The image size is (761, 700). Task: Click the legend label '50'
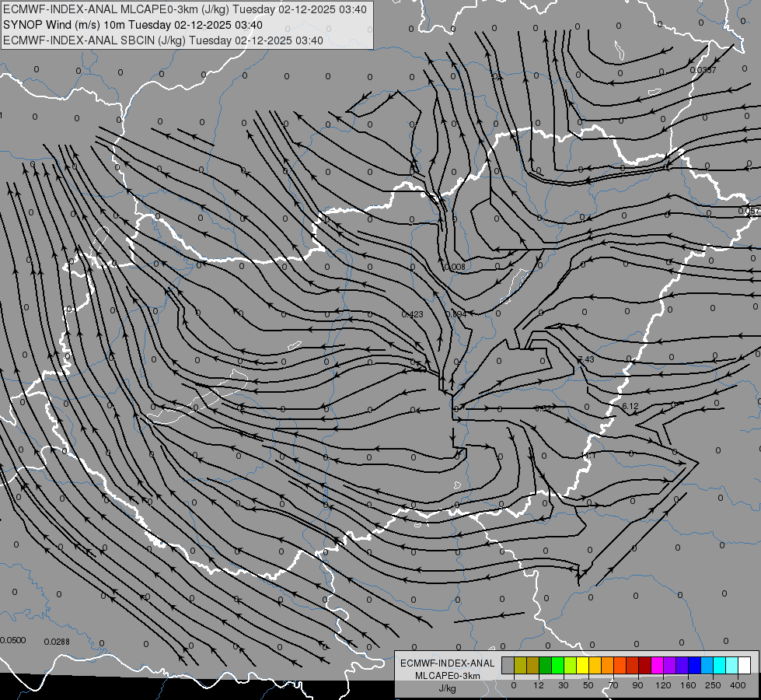(588, 685)
